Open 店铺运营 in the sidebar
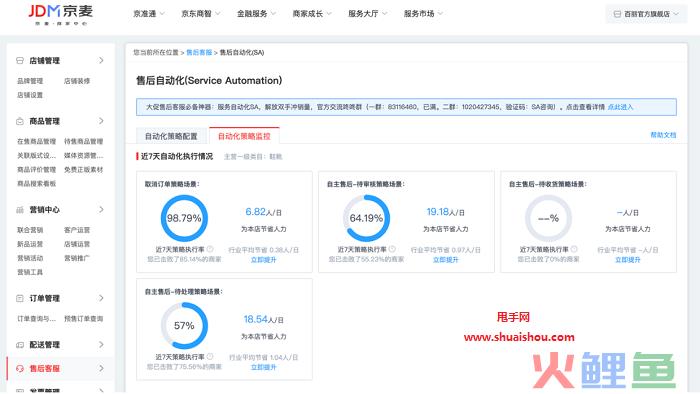This screenshot has width=700, height=394. pyautogui.click(x=77, y=244)
